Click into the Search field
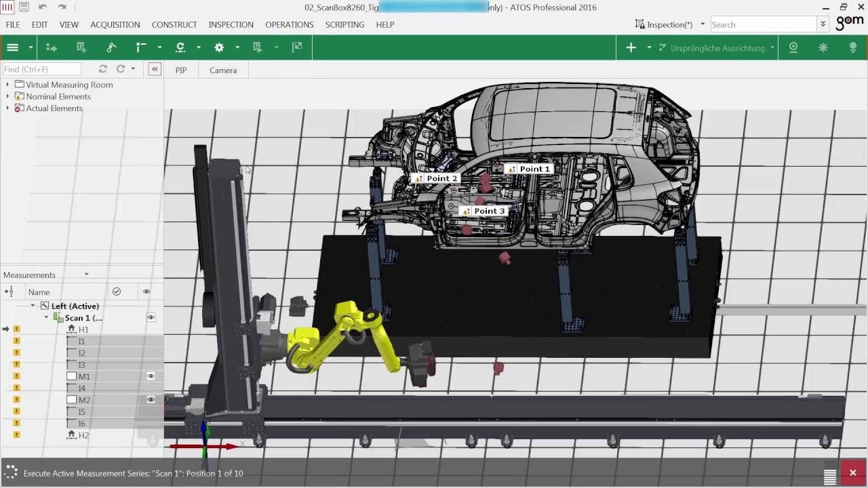The image size is (868, 488). coord(764,24)
